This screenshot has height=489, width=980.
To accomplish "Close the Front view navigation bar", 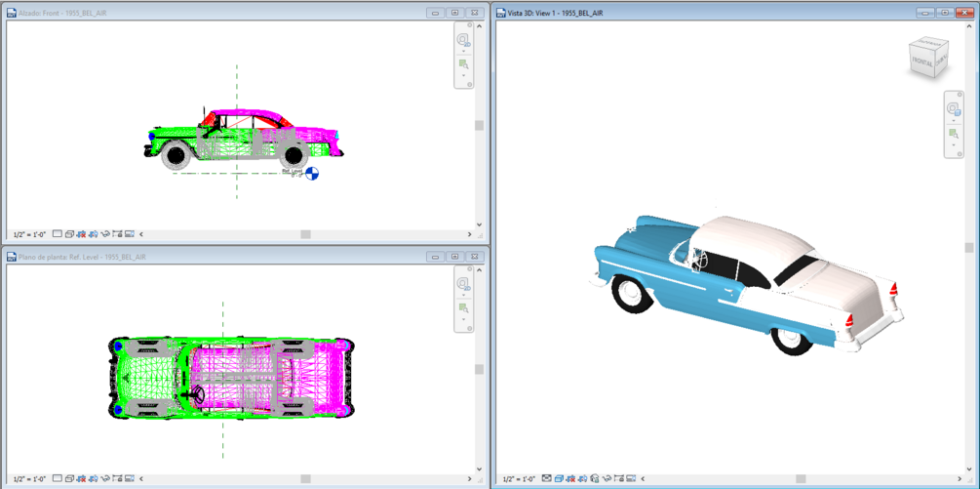I will (469, 25).
